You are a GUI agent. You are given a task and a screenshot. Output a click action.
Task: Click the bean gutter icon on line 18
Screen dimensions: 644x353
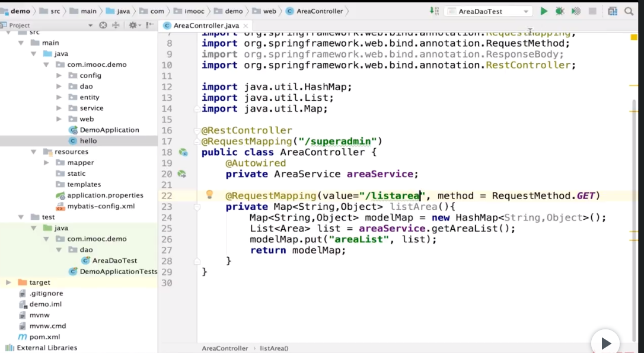pos(183,153)
